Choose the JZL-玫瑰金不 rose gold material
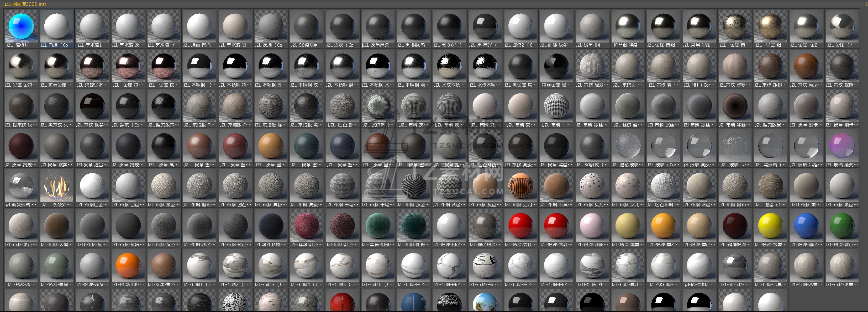Image resolution: width=868 pixels, height=312 pixels. click(92, 66)
